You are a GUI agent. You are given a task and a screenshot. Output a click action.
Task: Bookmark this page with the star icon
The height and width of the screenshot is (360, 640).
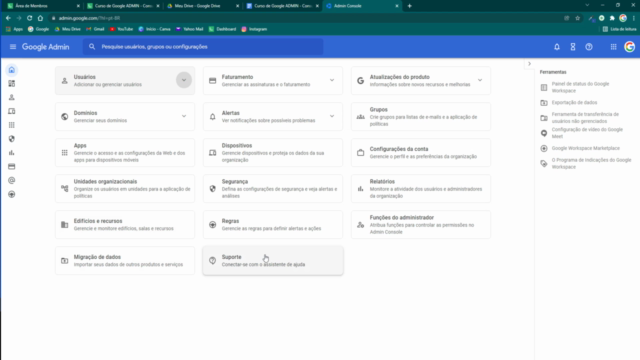[578, 18]
